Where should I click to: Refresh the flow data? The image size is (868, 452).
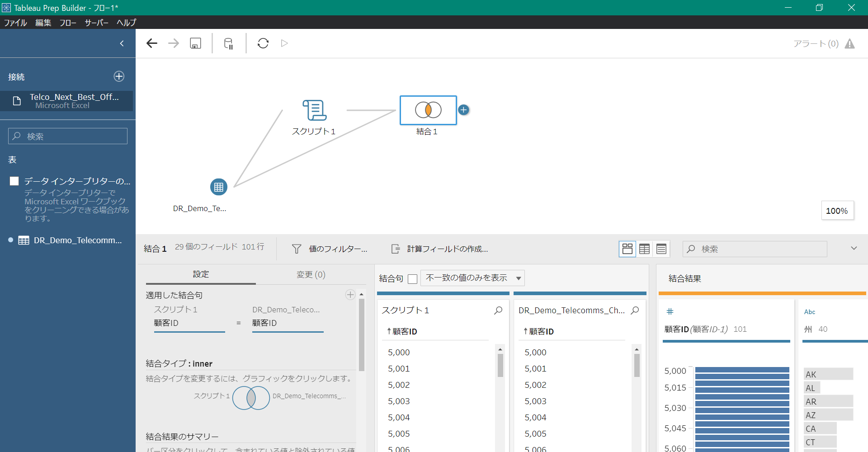[x=263, y=43]
